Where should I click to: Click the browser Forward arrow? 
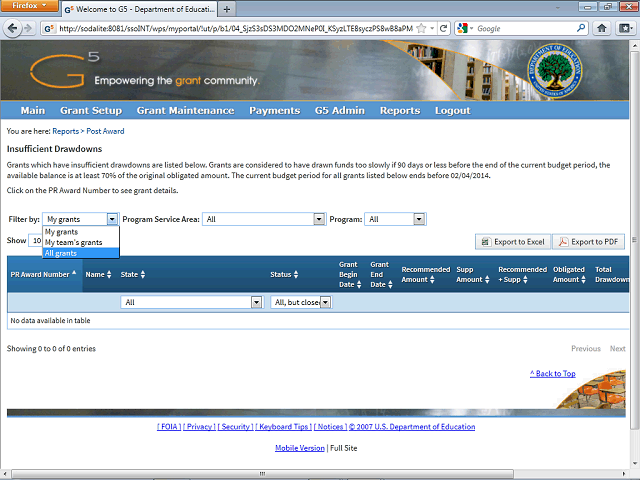pyautogui.click(x=28, y=28)
